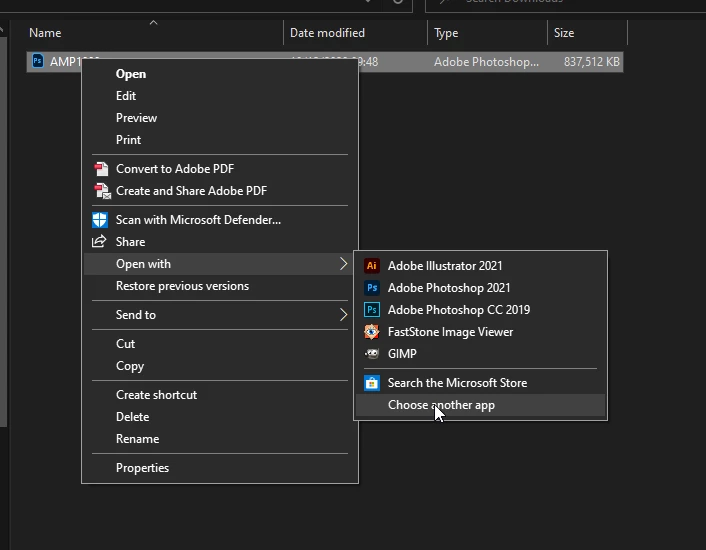The height and width of the screenshot is (550, 706).
Task: Click the Microsoft Store bag icon
Action: coord(371,383)
